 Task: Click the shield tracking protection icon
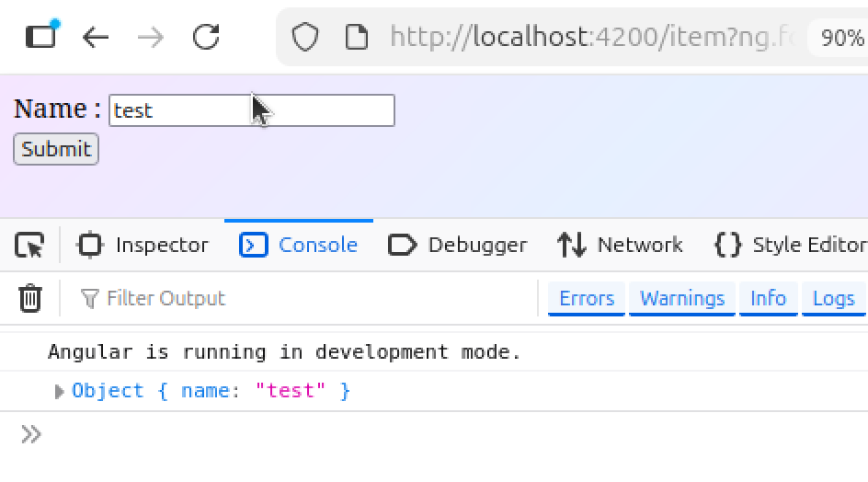[x=305, y=37]
